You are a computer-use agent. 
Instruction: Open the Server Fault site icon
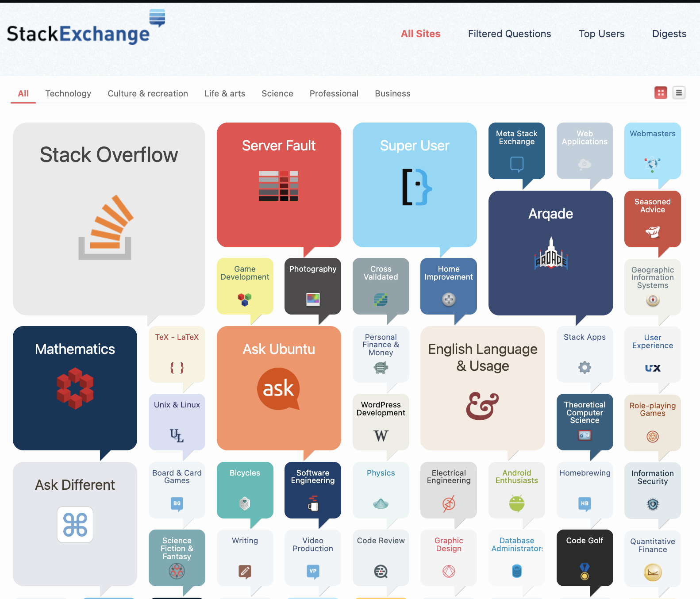coord(278,186)
